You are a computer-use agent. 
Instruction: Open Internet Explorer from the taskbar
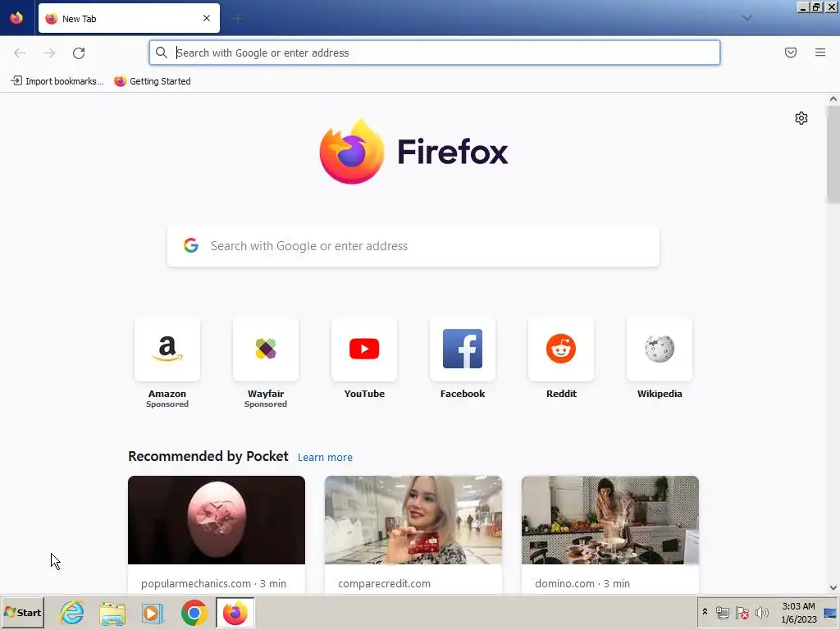click(72, 612)
